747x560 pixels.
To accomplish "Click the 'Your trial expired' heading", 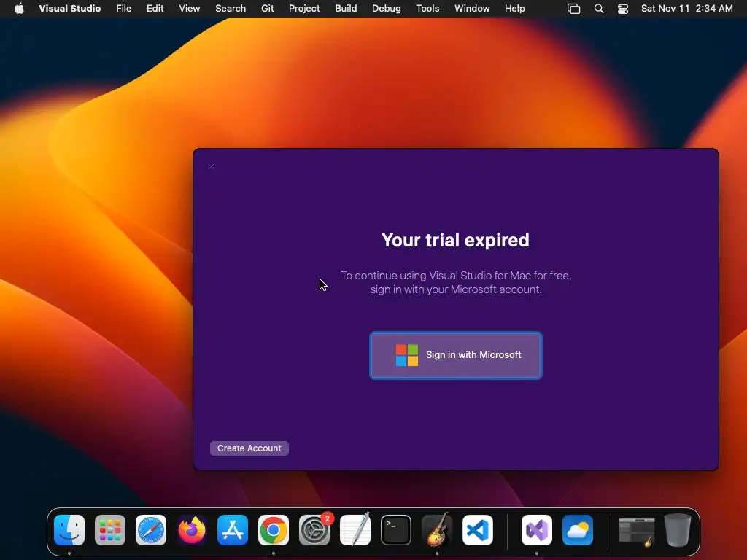I will 455,241.
